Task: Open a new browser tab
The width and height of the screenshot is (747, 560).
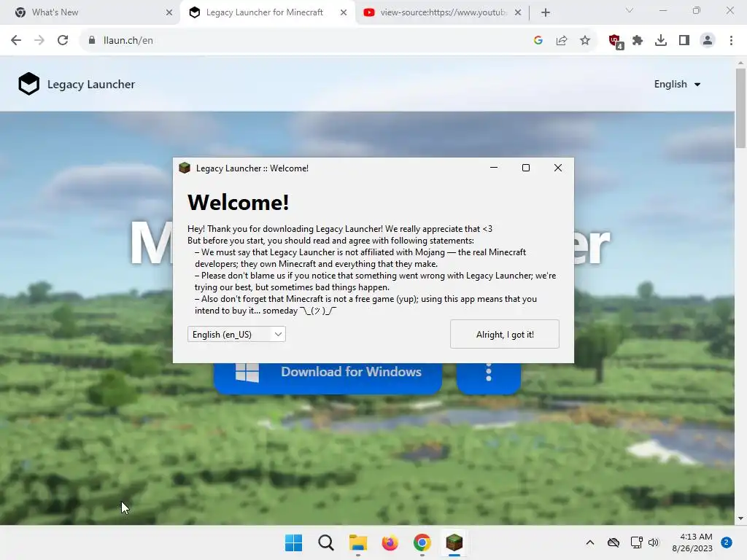Action: (x=546, y=12)
